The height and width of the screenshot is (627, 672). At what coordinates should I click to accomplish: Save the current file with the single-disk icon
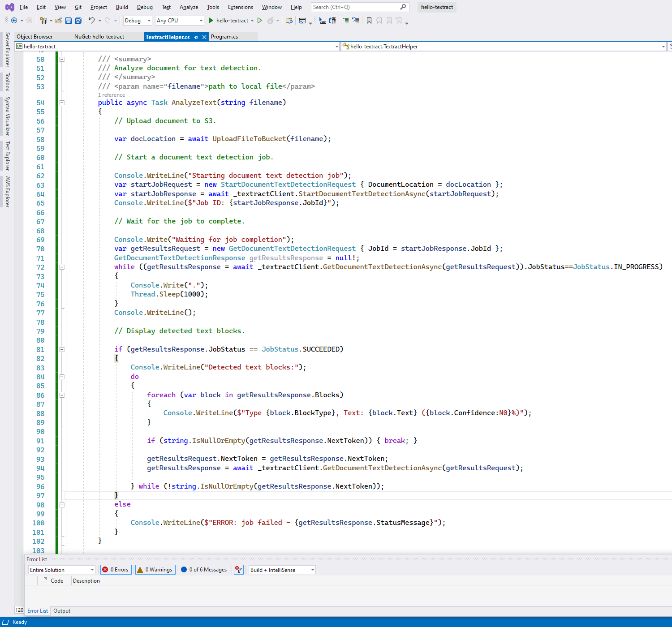pyautogui.click(x=69, y=21)
